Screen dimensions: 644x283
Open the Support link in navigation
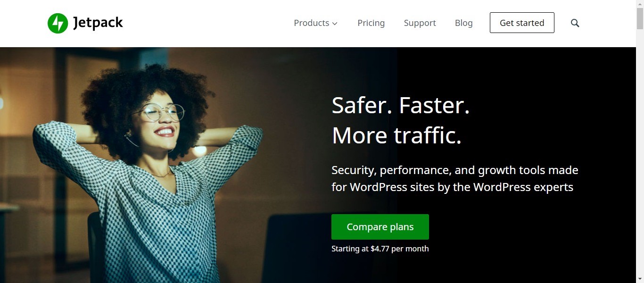point(420,23)
